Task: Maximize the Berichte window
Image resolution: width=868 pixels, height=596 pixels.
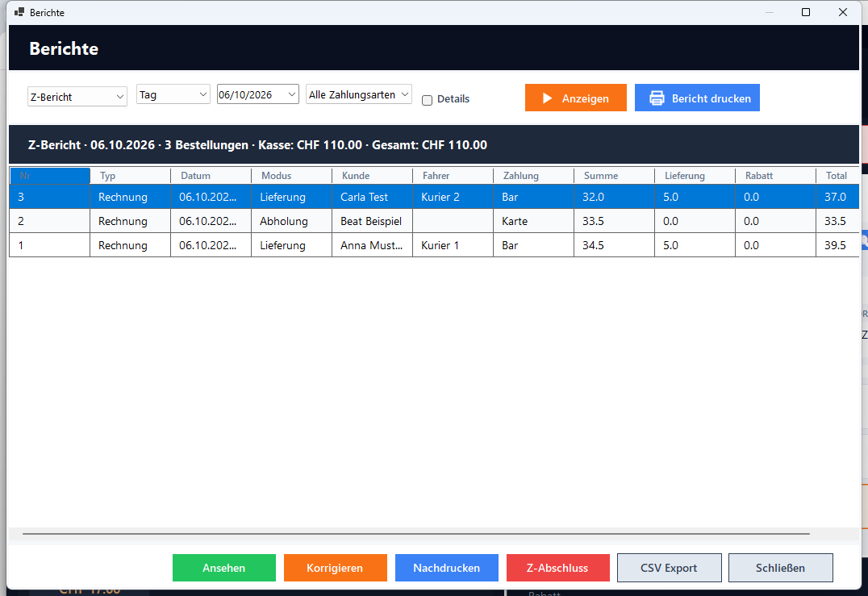Action: pos(806,12)
